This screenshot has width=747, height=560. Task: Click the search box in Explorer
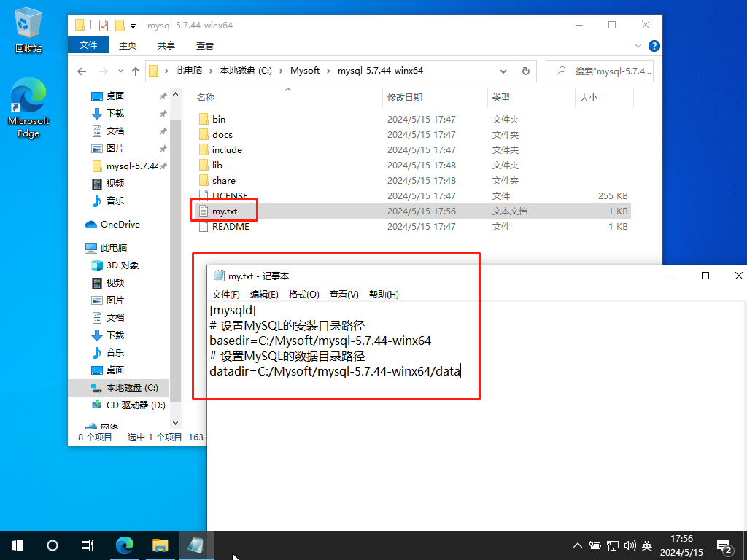pos(600,71)
